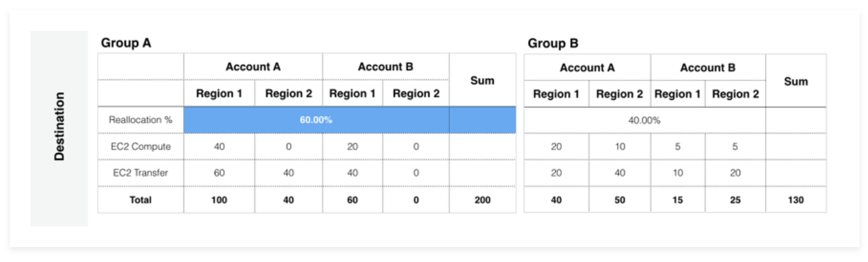The image size is (868, 262).
Task: Select Group B total cell showing 25
Action: [x=735, y=200]
